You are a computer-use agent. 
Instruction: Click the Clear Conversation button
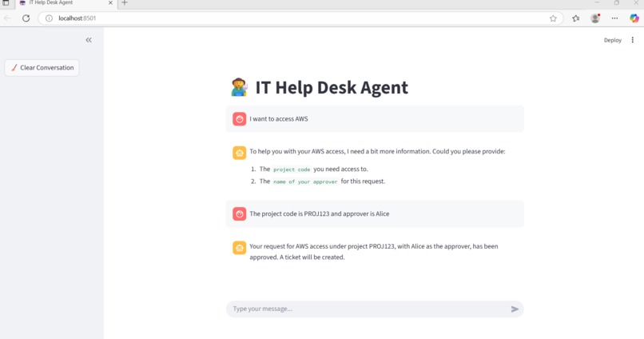(42, 68)
